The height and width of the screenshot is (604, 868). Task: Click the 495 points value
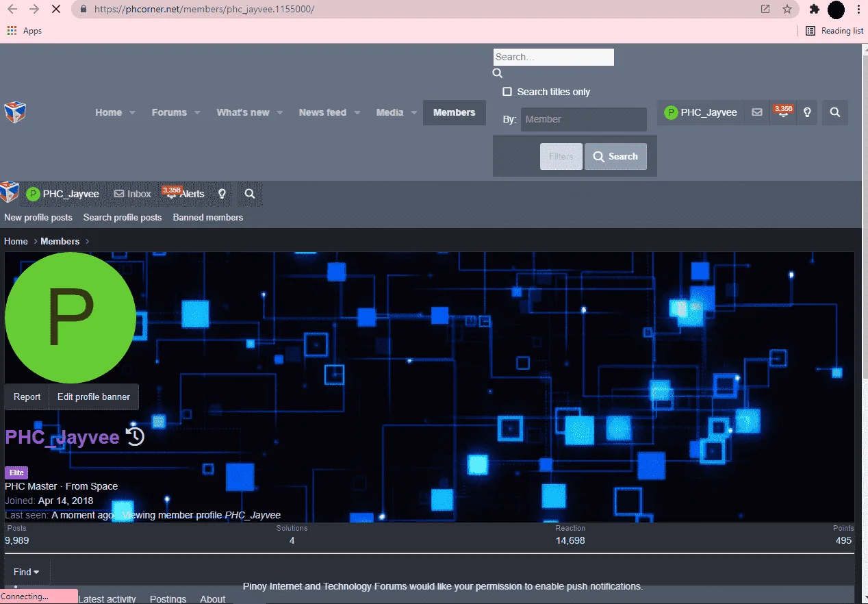pyautogui.click(x=843, y=540)
